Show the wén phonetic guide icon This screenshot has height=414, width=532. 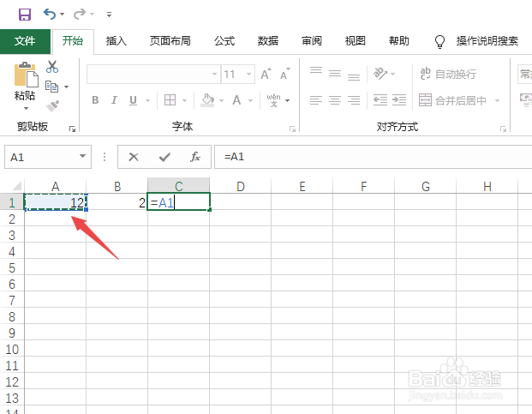pos(274,100)
